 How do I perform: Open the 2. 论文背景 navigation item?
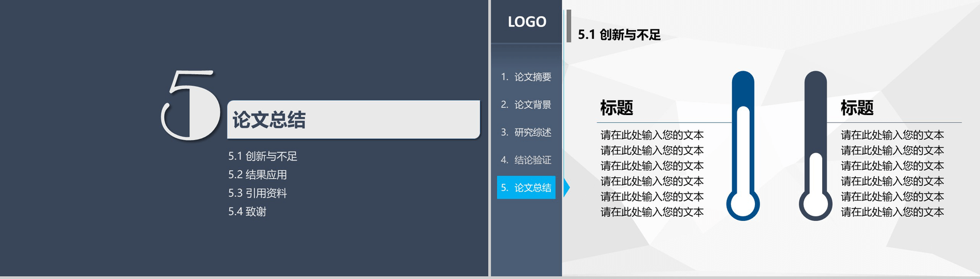(526, 105)
